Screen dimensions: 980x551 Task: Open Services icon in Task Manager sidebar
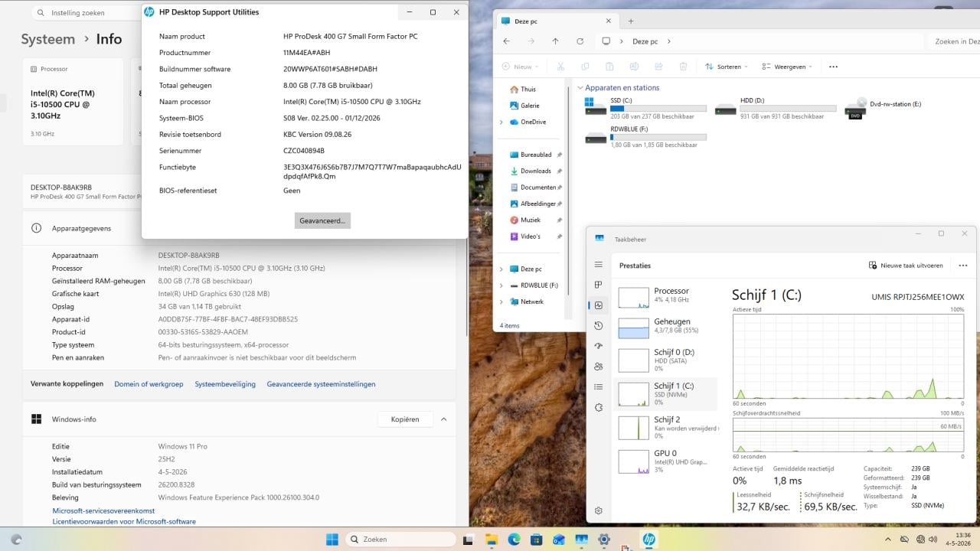pos(599,408)
